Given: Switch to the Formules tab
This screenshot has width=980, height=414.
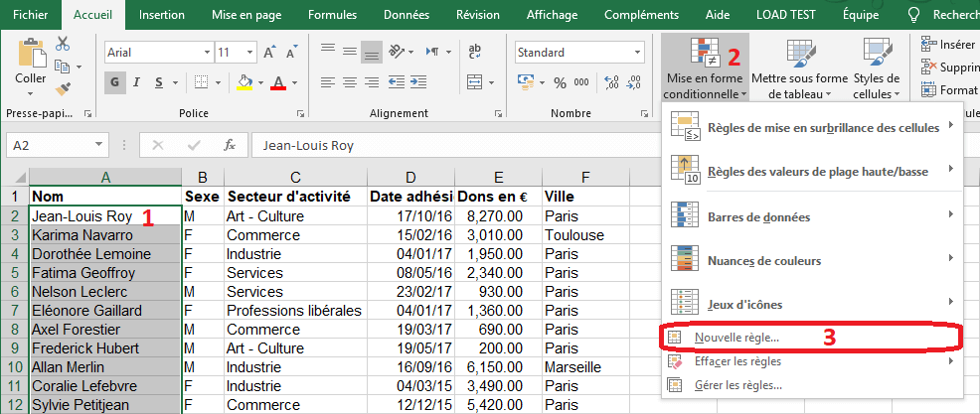Looking at the screenshot, I should point(333,15).
